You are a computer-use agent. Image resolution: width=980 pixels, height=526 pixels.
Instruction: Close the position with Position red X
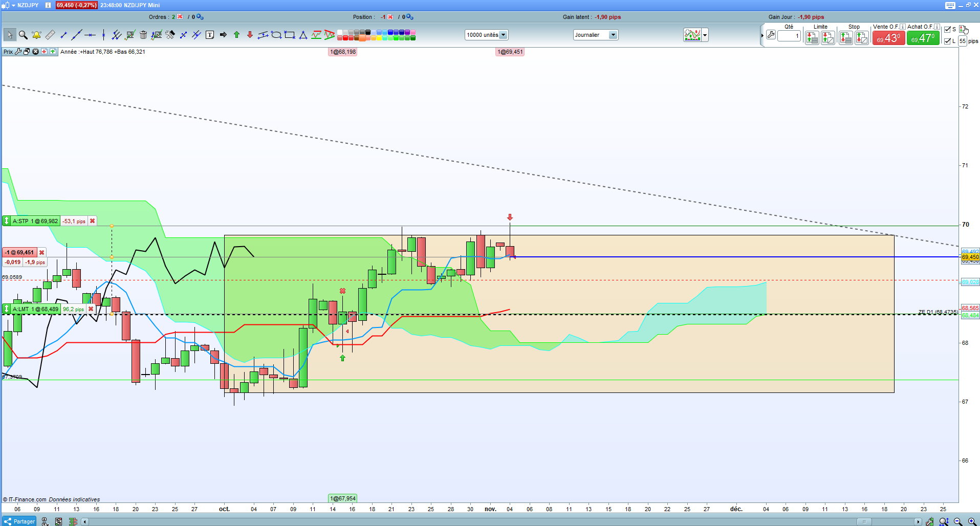(x=390, y=17)
